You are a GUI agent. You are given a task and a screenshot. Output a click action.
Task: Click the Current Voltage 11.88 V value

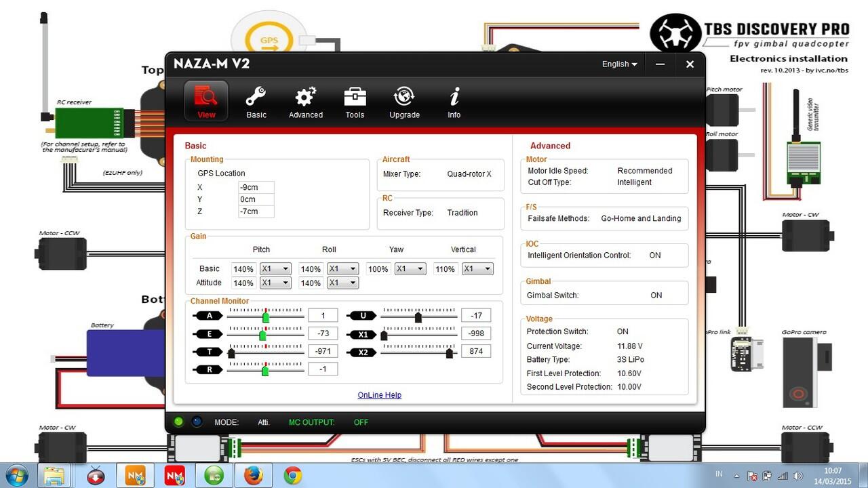pos(630,346)
